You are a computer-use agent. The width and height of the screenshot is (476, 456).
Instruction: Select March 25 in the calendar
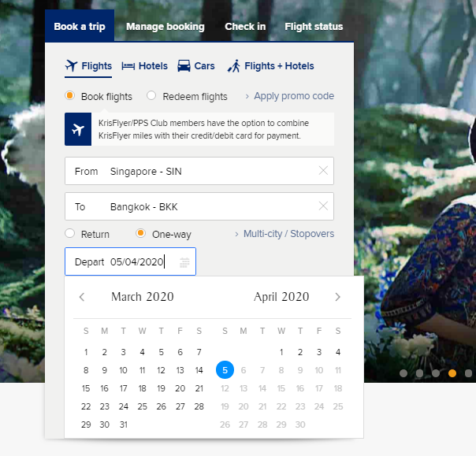143,406
